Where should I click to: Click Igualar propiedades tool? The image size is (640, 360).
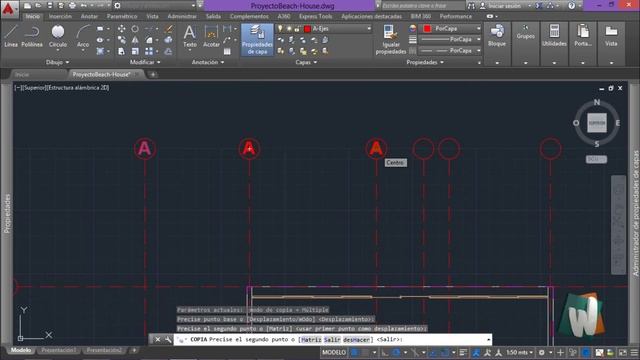tap(391, 40)
